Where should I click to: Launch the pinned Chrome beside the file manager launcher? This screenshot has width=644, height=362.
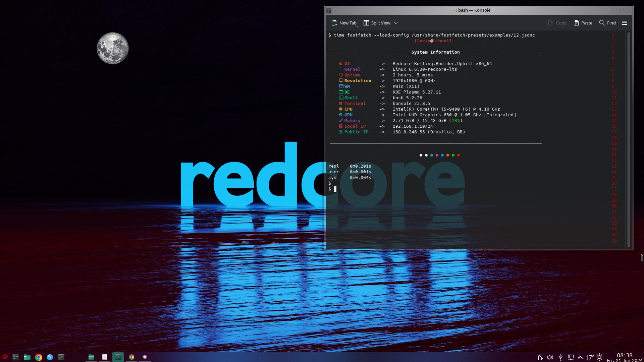[39, 357]
